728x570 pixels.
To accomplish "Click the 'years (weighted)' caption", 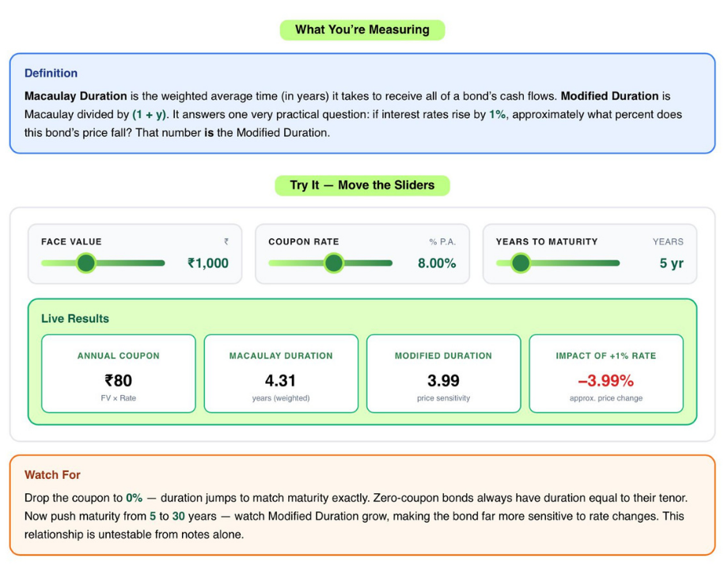I will pos(281,398).
